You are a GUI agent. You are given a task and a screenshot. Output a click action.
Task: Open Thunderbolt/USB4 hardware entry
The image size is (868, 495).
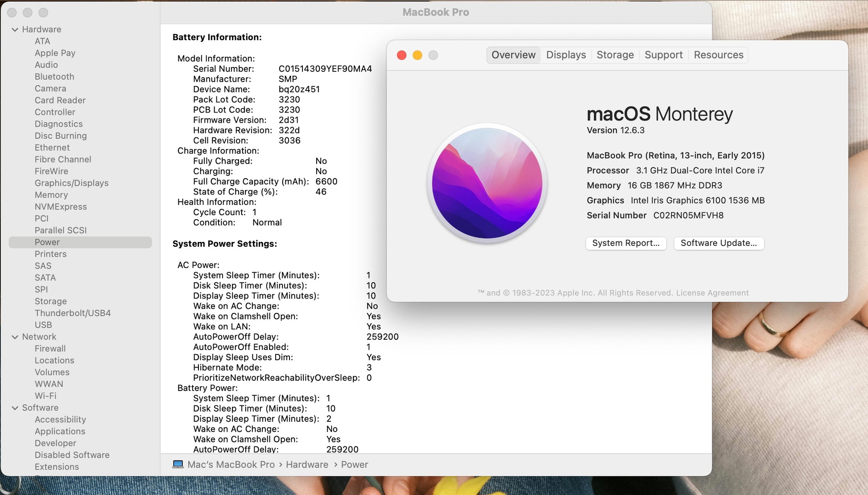[73, 313]
